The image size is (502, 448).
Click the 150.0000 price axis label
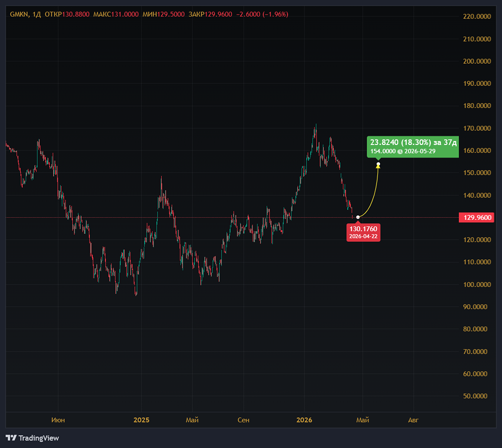[x=477, y=173]
